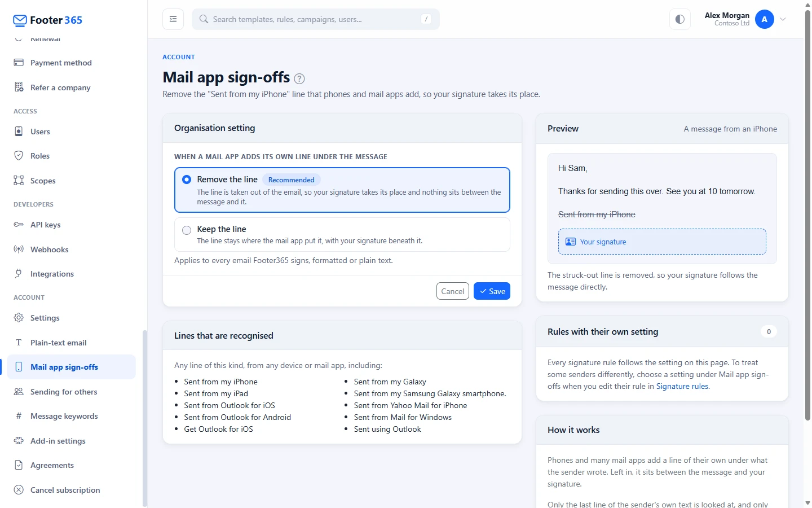Image resolution: width=812 pixels, height=508 pixels.
Task: Toggle the sidebar collapse icon
Action: coord(173,19)
